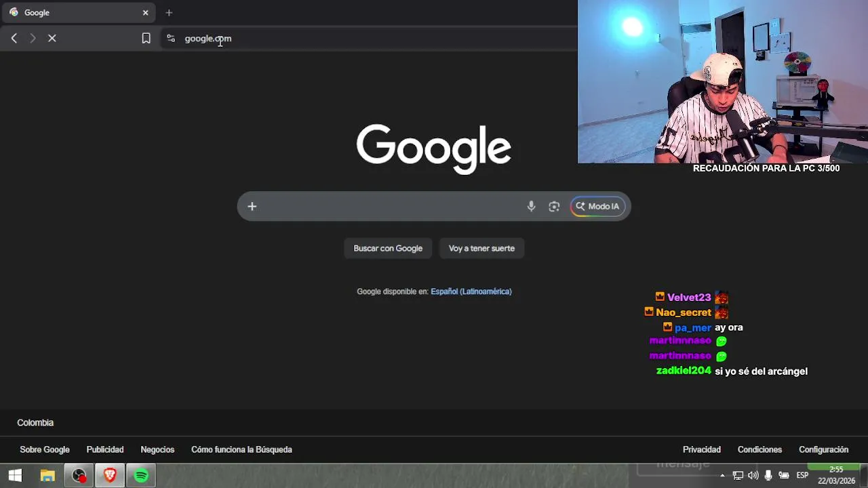Switch language to Español (Latinoamérica)
The width and height of the screenshot is (868, 488).
(x=471, y=291)
